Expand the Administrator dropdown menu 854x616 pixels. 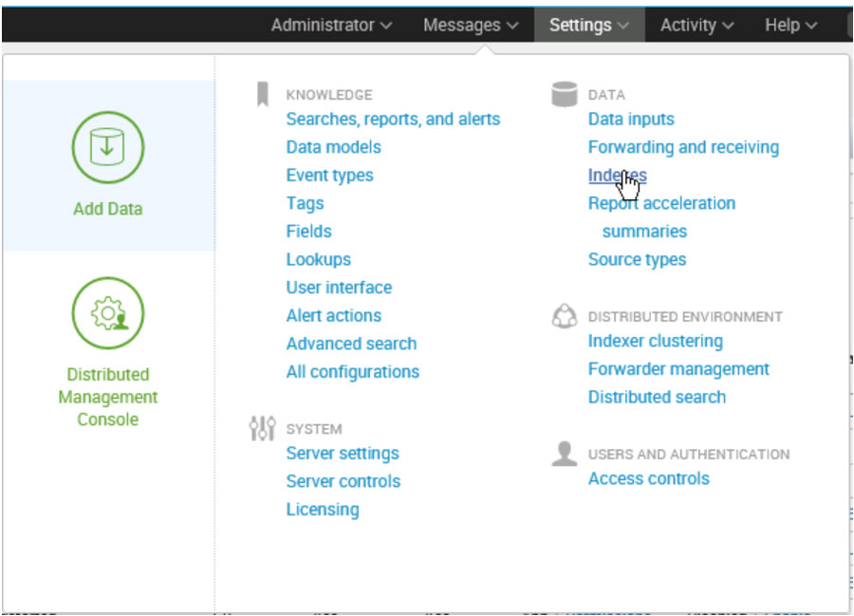pos(331,26)
